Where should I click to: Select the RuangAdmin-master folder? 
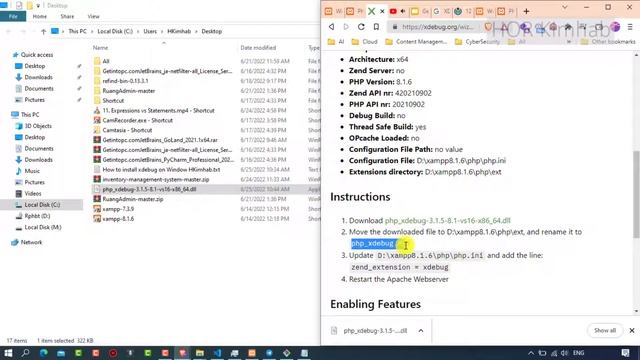(129, 91)
